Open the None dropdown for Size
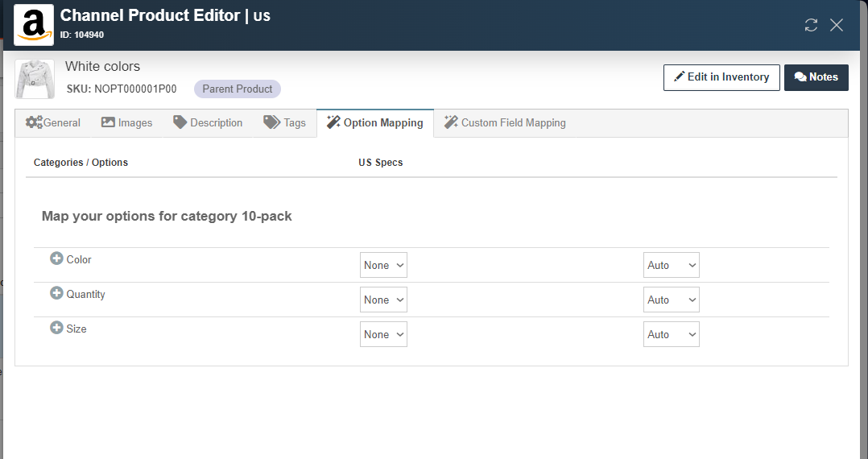 [383, 334]
